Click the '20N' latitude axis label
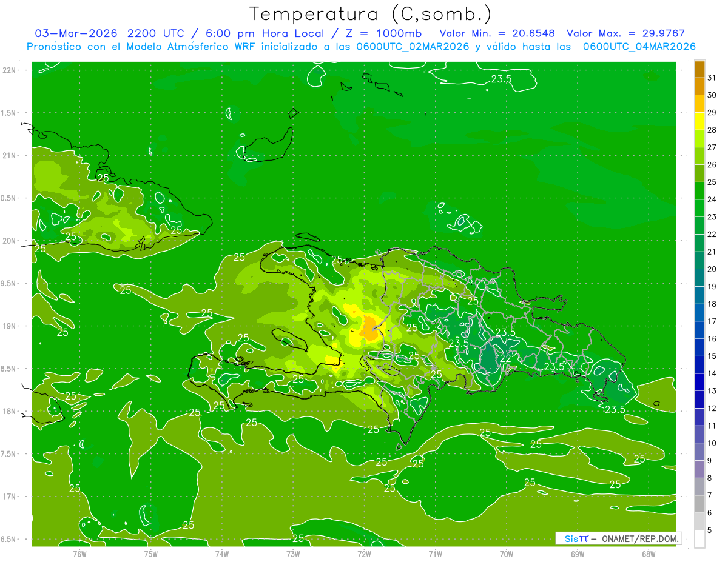 pos(10,241)
